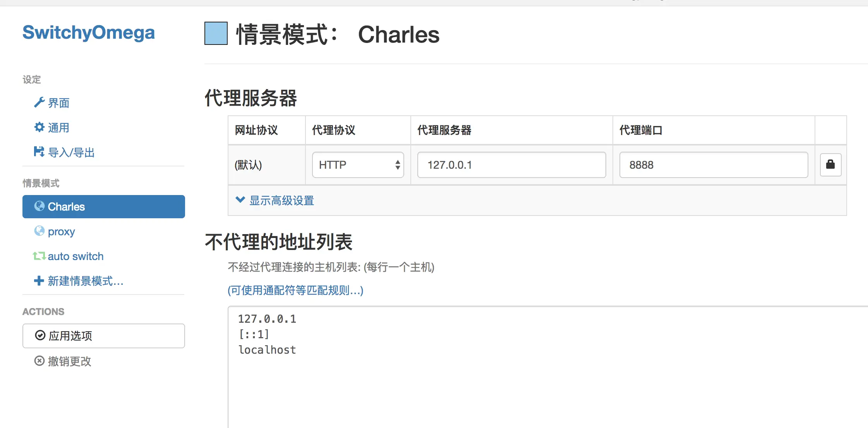Click the globe icon beside Charles
This screenshot has width=868, height=428.
39,206
